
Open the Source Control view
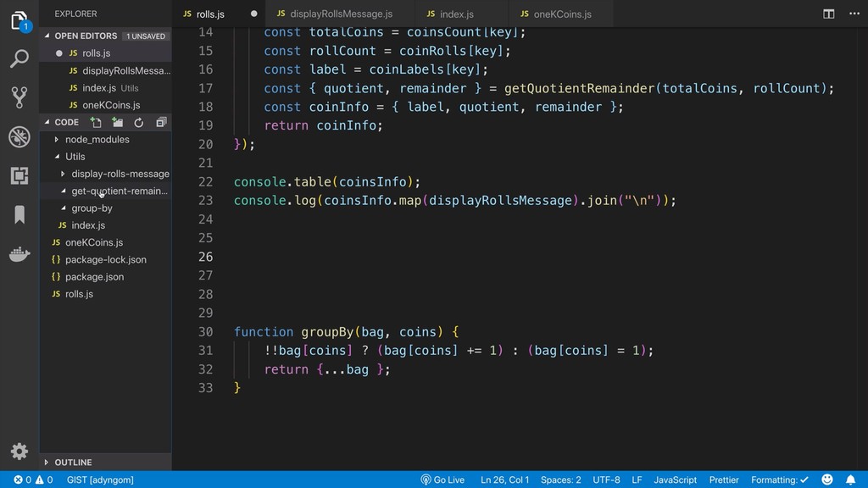coord(19,97)
